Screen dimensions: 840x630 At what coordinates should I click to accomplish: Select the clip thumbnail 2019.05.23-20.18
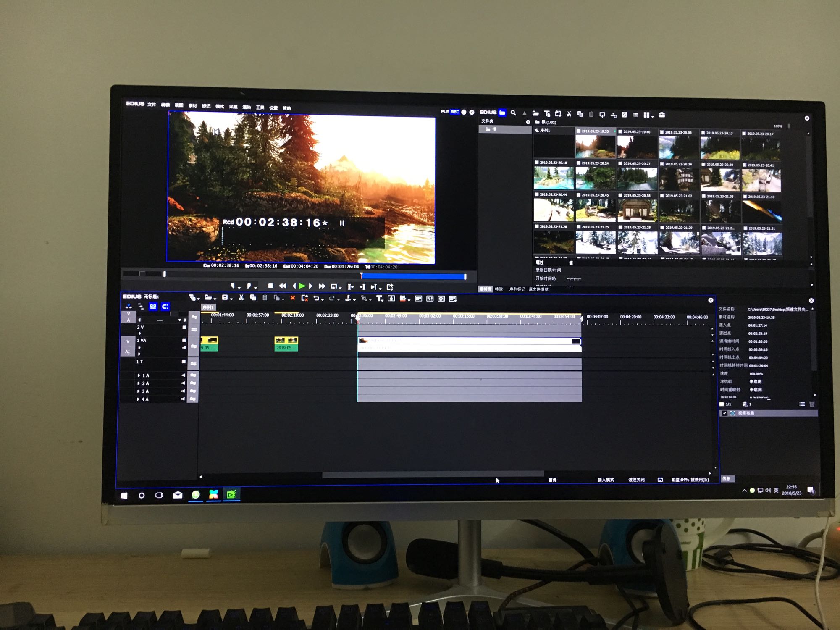click(554, 175)
